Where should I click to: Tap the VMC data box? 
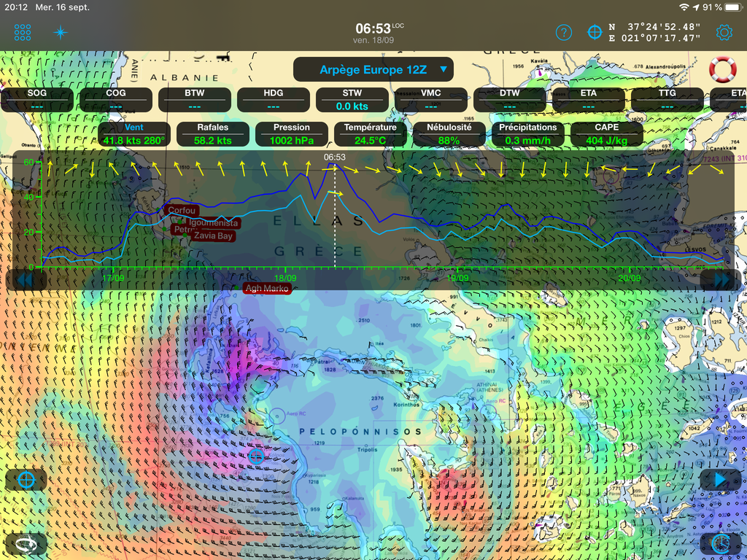[x=430, y=99]
